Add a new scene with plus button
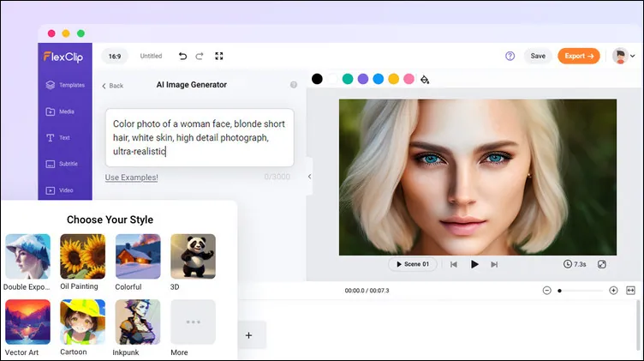644x361 pixels. point(249,335)
